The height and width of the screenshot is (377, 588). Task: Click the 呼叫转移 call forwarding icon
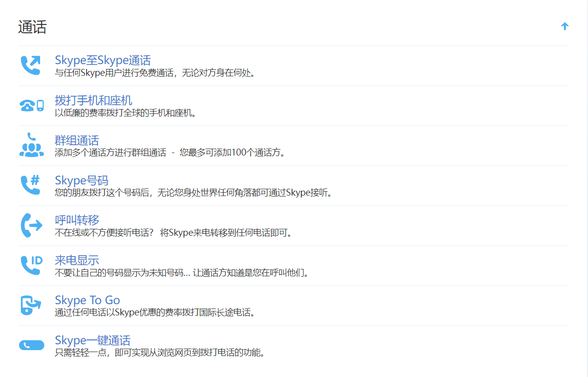click(x=31, y=225)
